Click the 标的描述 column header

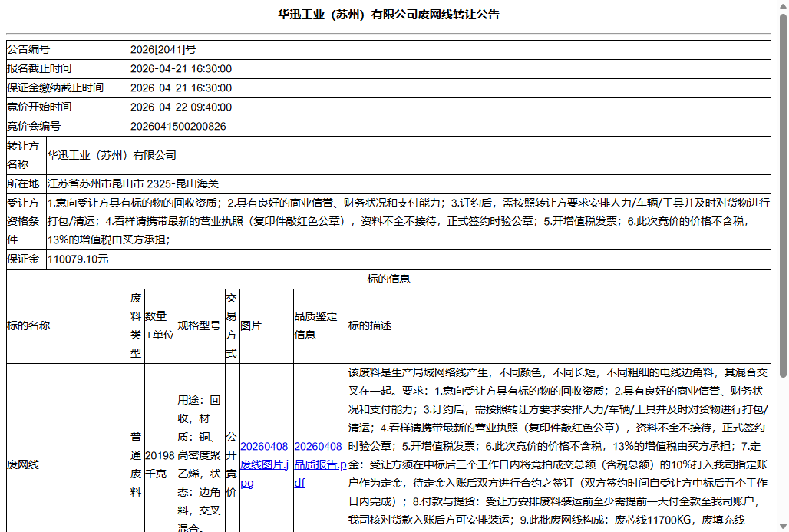(x=559, y=325)
